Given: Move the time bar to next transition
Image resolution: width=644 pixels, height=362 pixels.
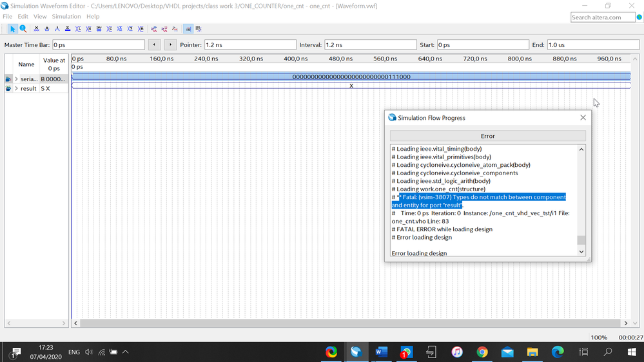Looking at the screenshot, I should [x=170, y=45].
